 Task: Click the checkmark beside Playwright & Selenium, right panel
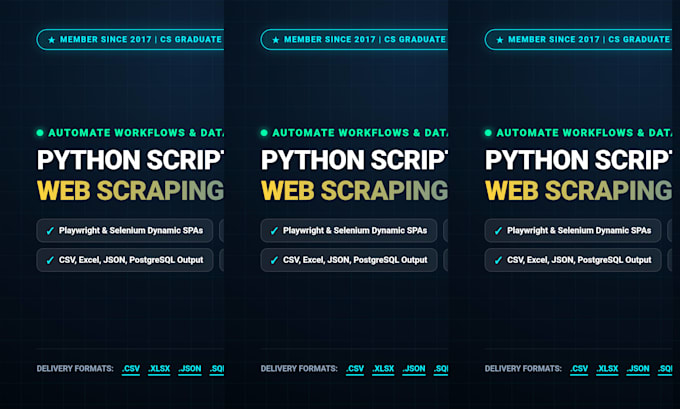pyautogui.click(x=499, y=231)
